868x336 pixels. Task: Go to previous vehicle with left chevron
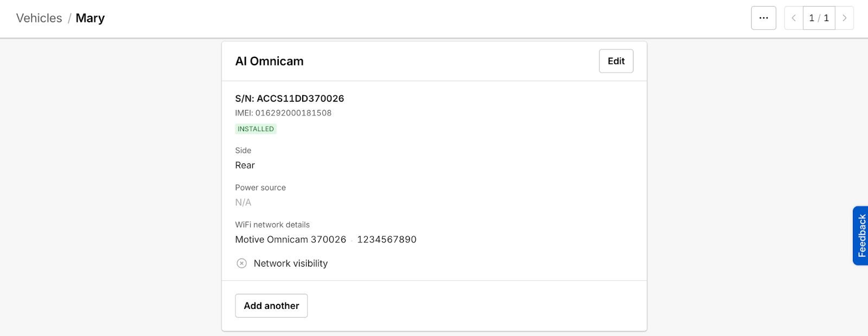794,18
